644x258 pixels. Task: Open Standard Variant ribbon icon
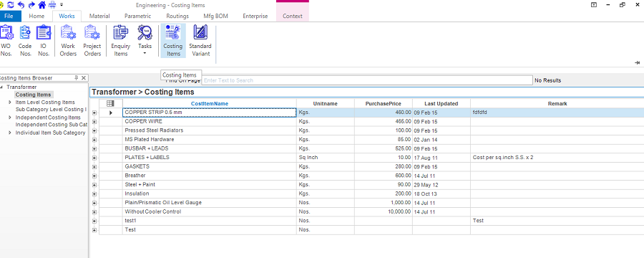[200, 41]
